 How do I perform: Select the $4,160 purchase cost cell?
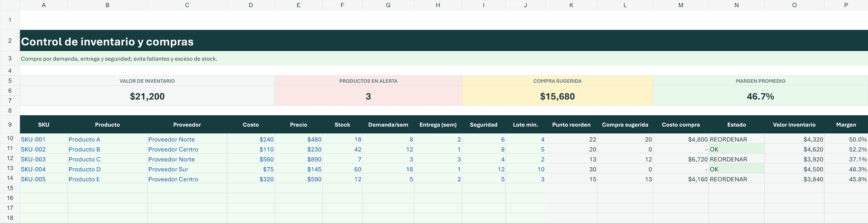(681, 179)
